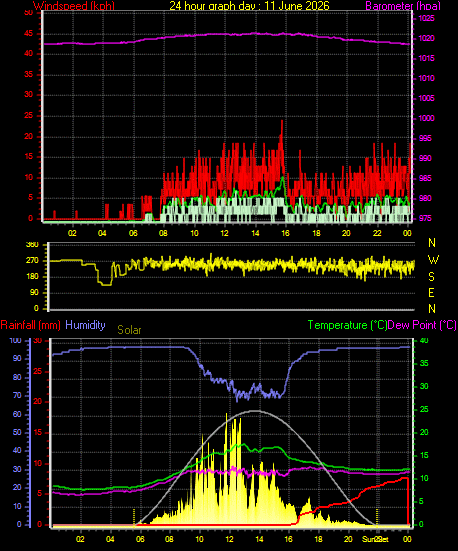Click the 90 wind direction scale value
Viewport: 458px width, 551px height.
34,293
